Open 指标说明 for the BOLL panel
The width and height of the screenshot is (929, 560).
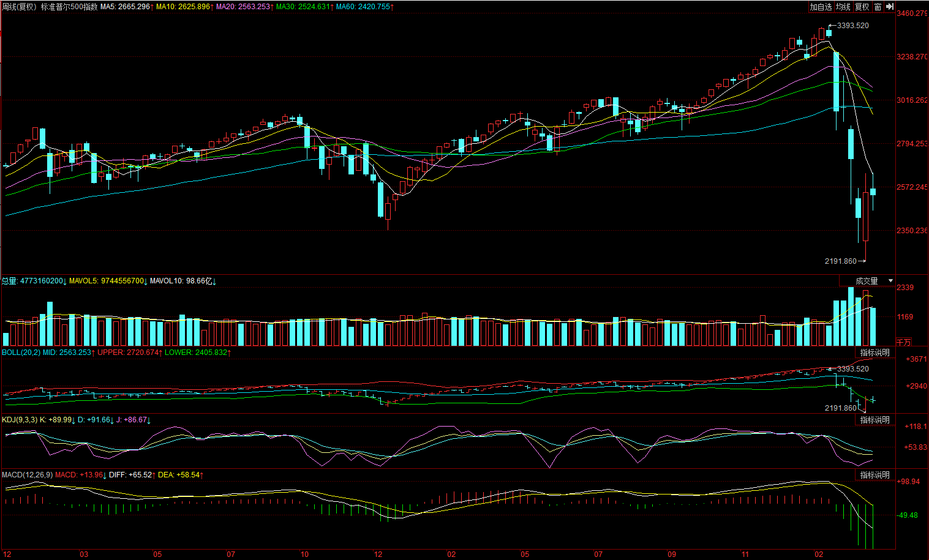click(874, 353)
